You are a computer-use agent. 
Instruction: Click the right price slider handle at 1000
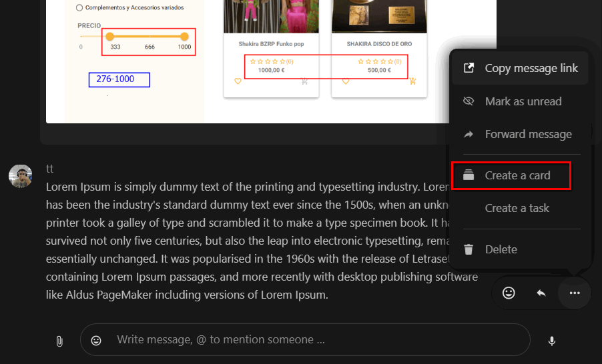click(184, 37)
